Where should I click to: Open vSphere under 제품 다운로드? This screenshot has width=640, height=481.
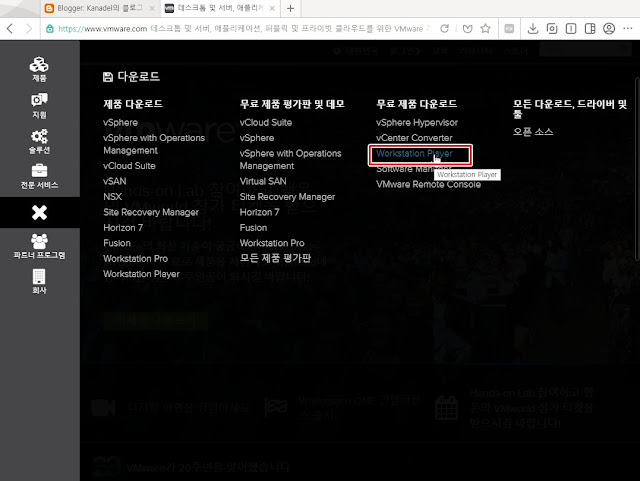tap(120, 122)
